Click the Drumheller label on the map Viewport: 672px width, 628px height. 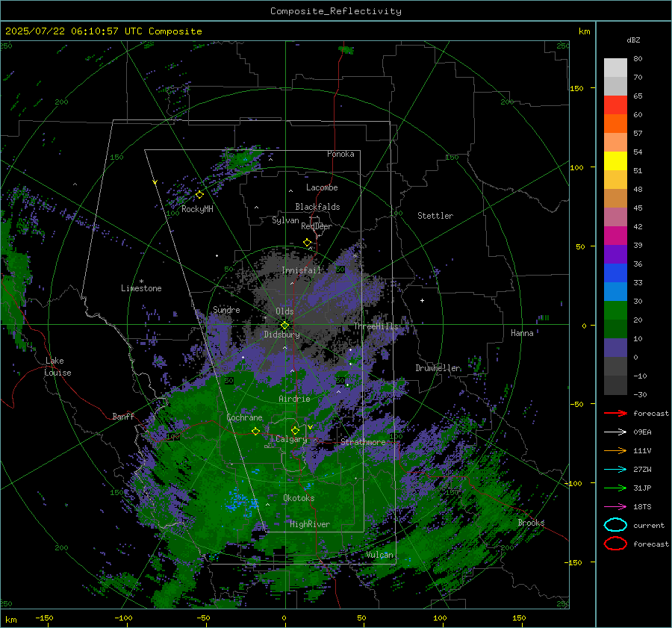point(438,368)
